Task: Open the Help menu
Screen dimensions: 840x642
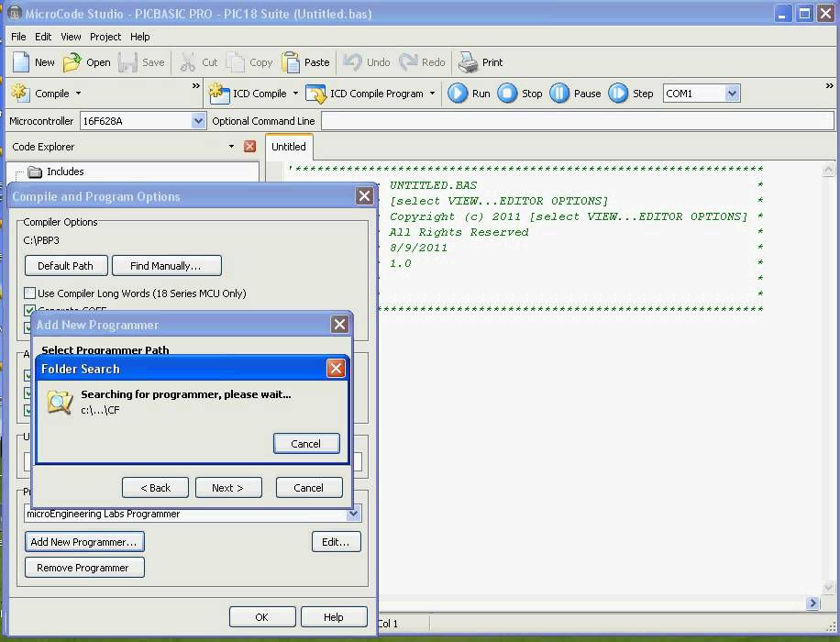Action: click(x=139, y=37)
